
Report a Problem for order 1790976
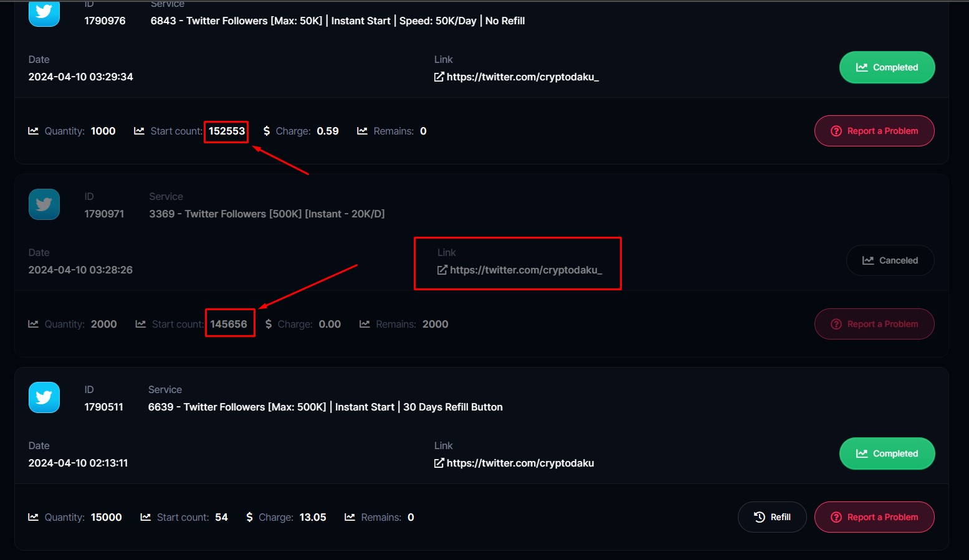click(874, 131)
